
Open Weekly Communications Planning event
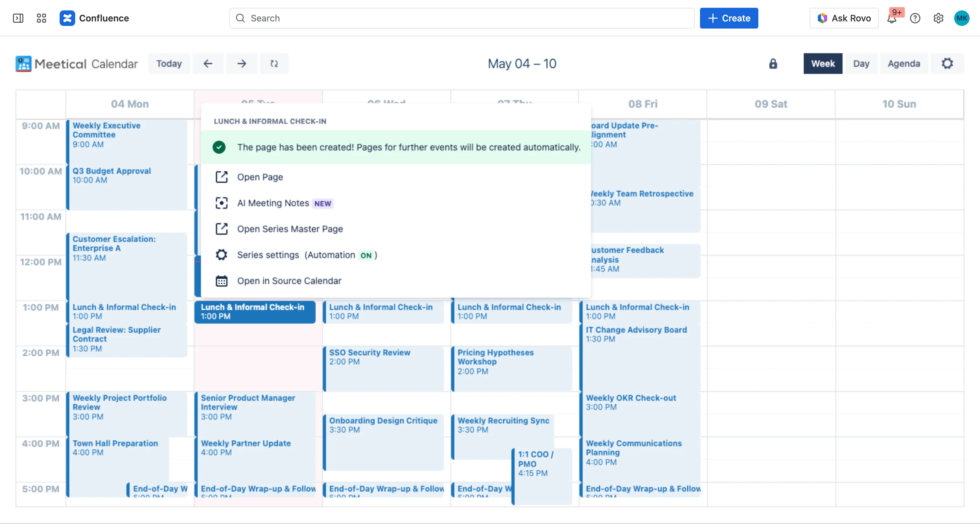point(640,460)
